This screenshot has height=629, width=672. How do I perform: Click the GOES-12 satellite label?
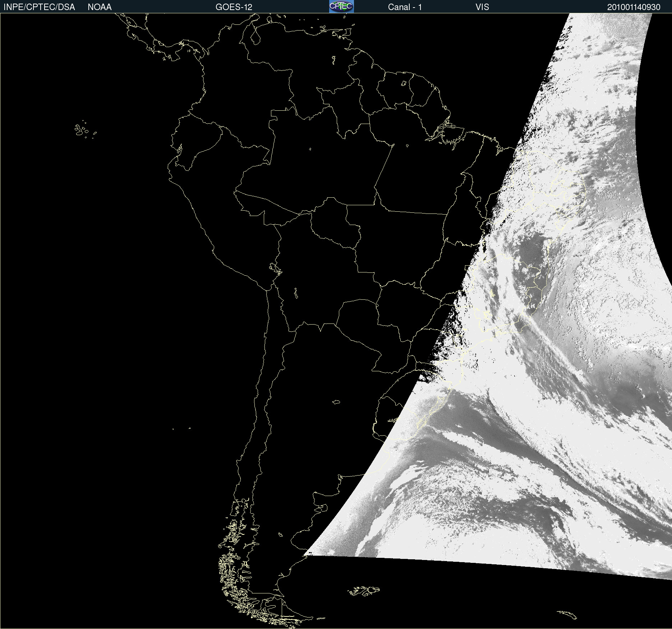[x=234, y=7]
